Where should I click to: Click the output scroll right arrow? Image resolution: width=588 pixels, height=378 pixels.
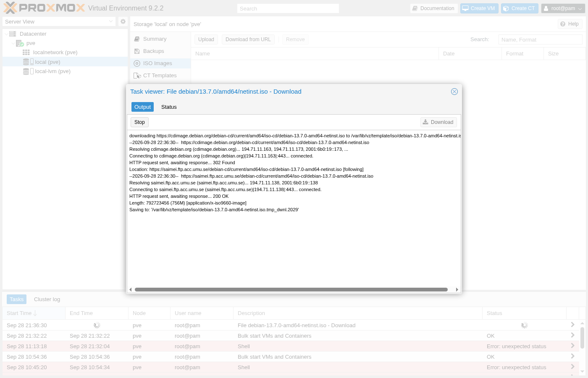point(457,289)
